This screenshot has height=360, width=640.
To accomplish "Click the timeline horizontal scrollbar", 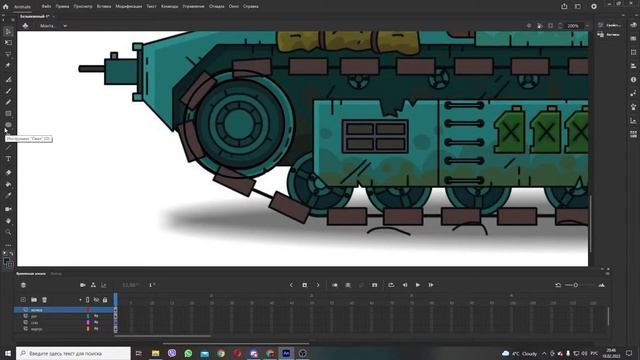I will [163, 336].
